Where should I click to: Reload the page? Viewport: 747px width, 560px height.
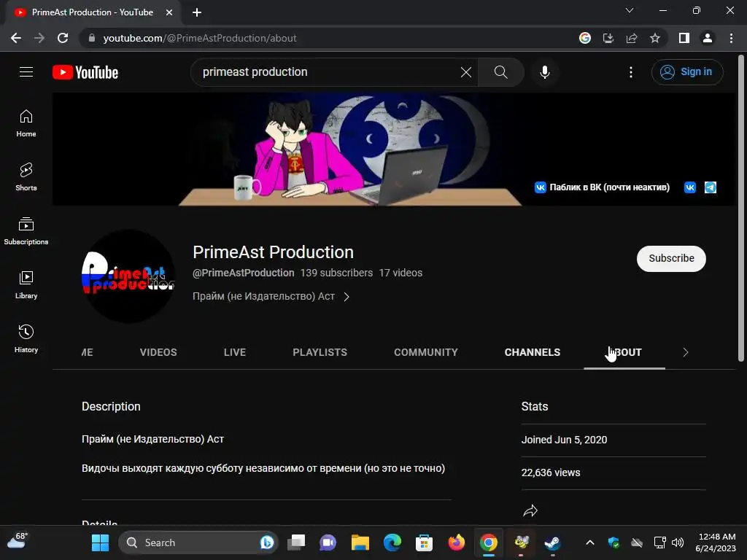(63, 38)
